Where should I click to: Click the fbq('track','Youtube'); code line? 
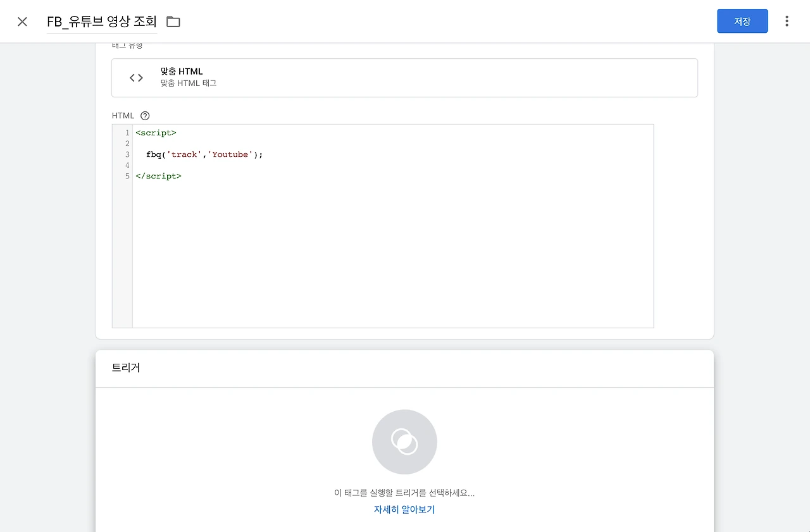204,154
